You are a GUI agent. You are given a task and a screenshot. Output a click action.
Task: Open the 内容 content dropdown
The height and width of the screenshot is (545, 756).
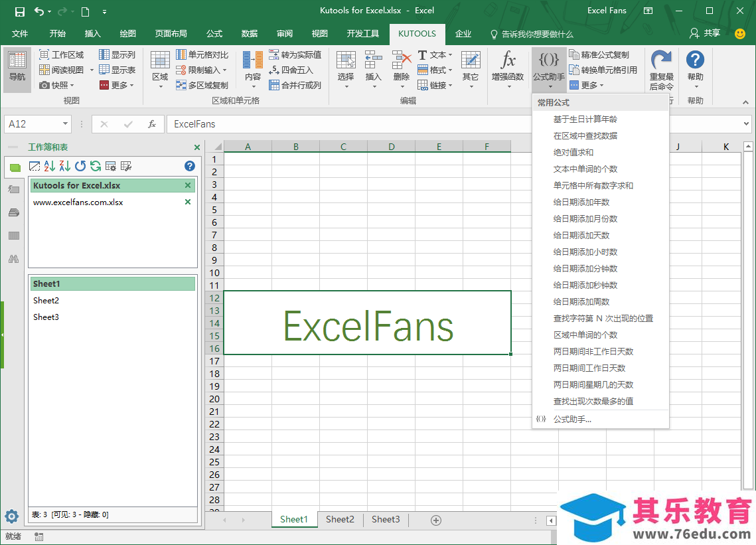click(x=253, y=70)
